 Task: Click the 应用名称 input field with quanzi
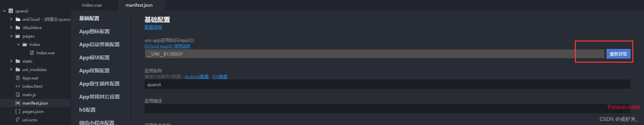387,84
